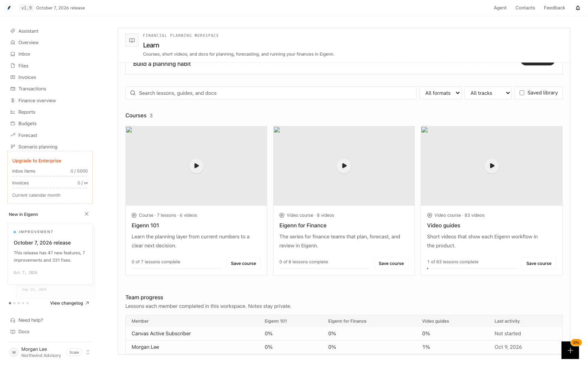The width and height of the screenshot is (588, 368).
Task: Open the Contacts menu item
Action: [525, 8]
